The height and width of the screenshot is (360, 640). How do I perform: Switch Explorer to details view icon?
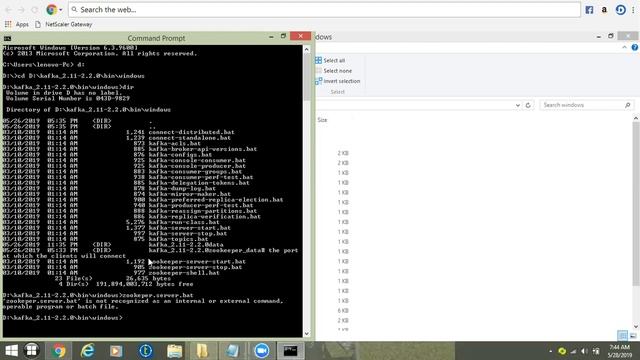point(622,336)
